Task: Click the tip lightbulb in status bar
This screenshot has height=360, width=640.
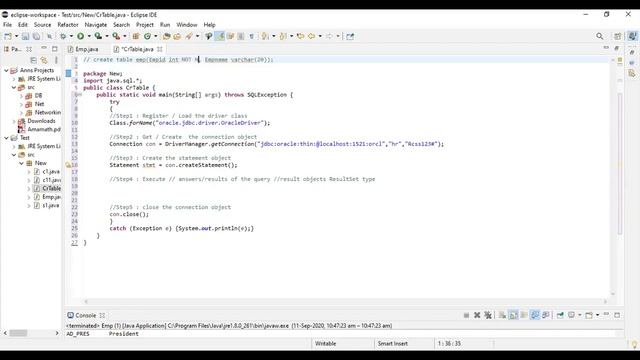Action: pyautogui.click(x=634, y=344)
